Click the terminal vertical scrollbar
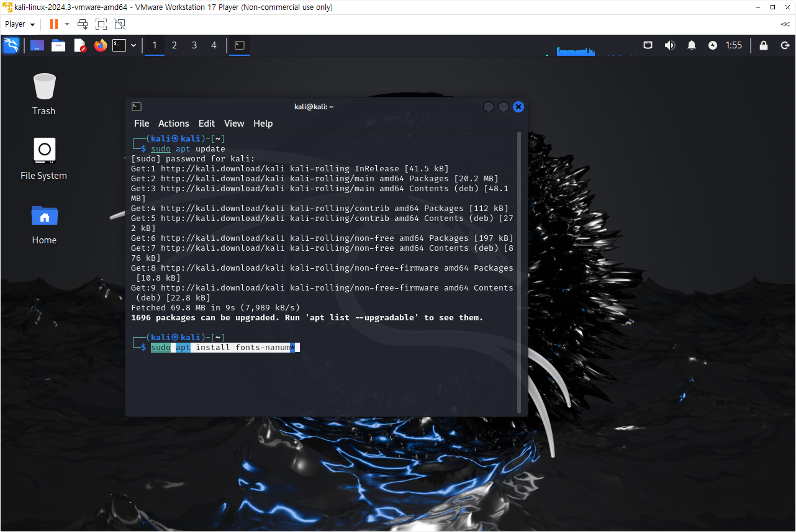The image size is (796, 532). (520, 272)
